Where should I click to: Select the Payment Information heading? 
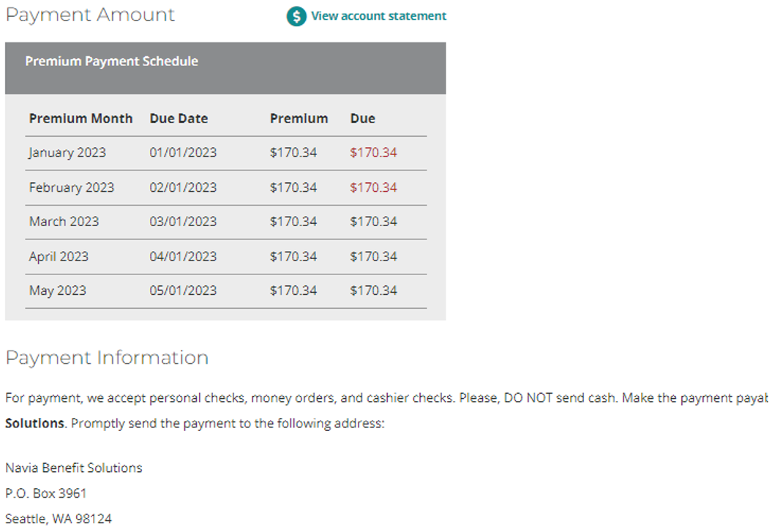click(106, 358)
